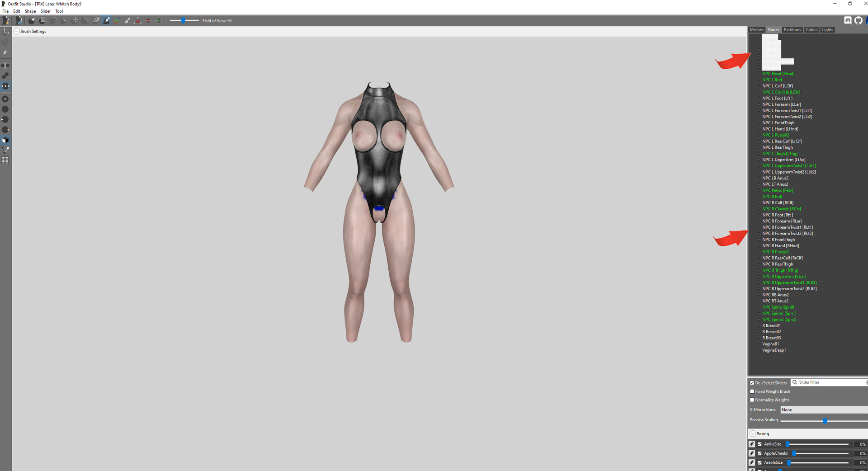Toggle the bones pose display icon
The image size is (868, 471).
tap(5, 150)
